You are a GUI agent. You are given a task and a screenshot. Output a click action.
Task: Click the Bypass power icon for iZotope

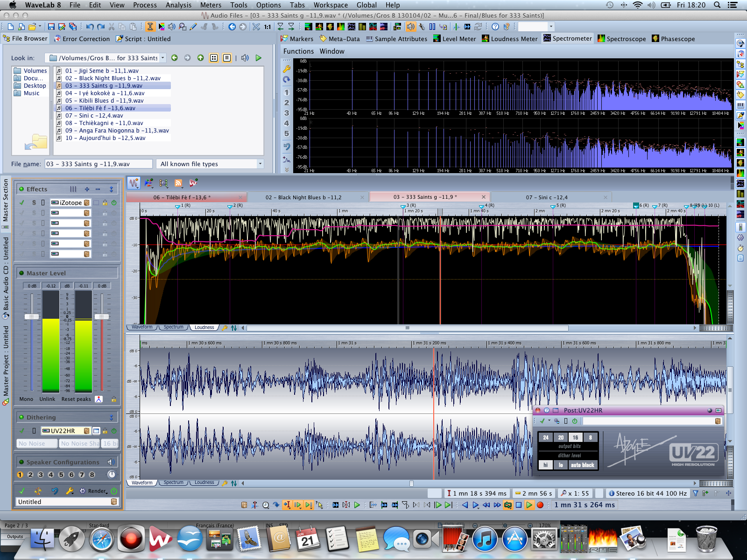tap(114, 203)
